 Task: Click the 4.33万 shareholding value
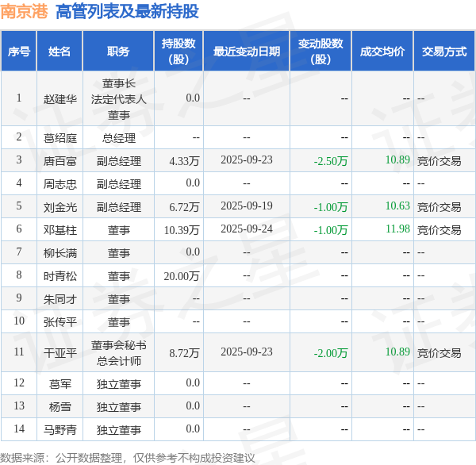pyautogui.click(x=184, y=160)
